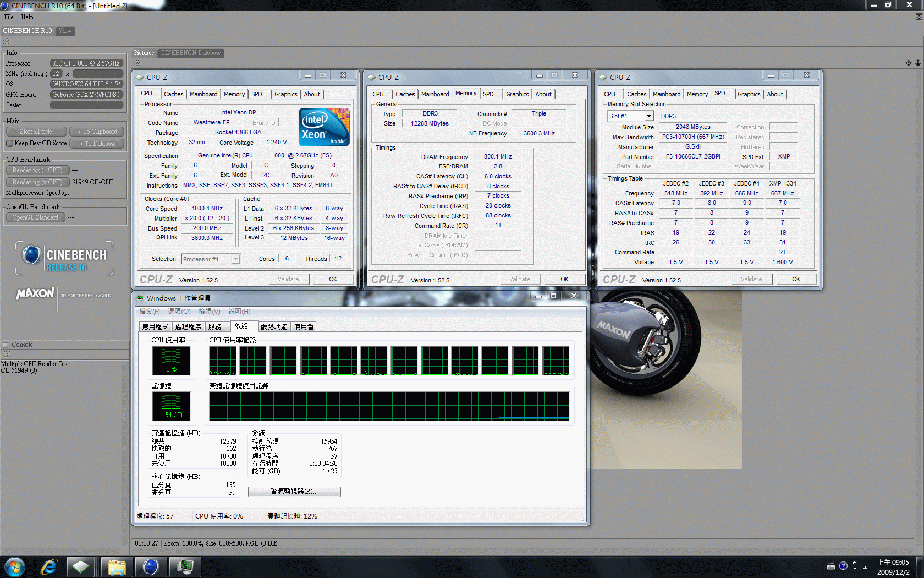Run Rendering (x CPU) benchmark
Image resolution: width=924 pixels, height=578 pixels.
tap(37, 182)
